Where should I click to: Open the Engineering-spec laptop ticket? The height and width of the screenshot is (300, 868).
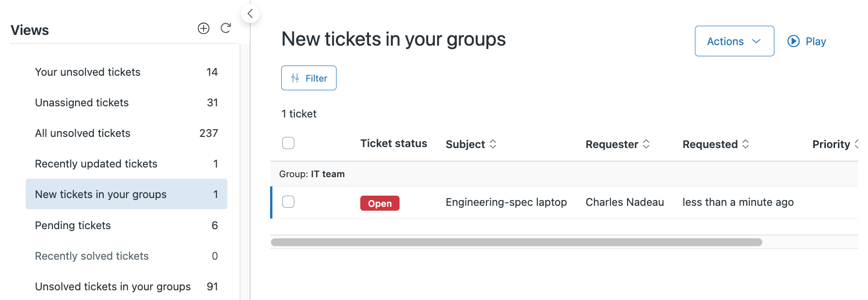coord(506,202)
